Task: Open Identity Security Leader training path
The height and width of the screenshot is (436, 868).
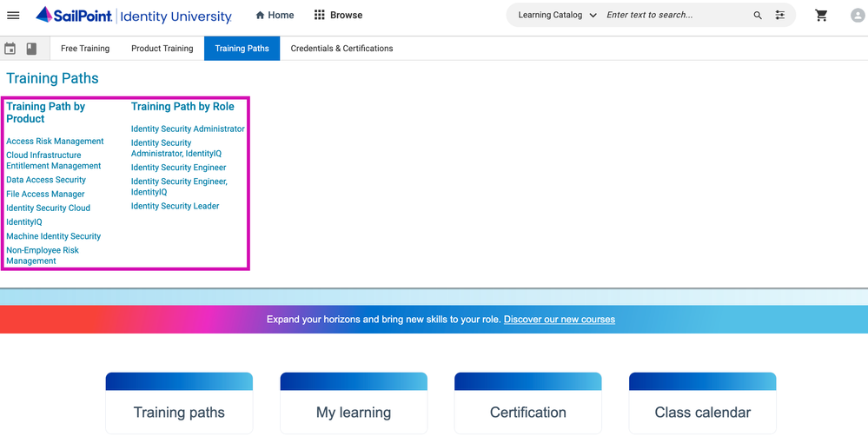Action: pyautogui.click(x=175, y=207)
